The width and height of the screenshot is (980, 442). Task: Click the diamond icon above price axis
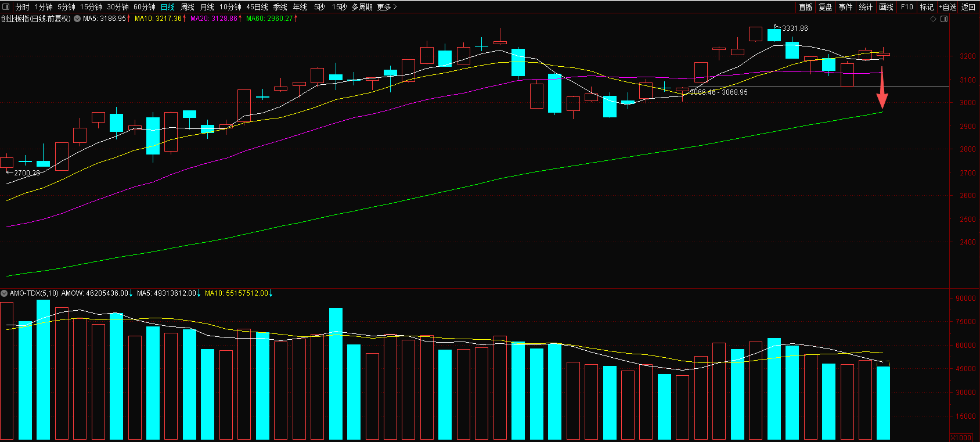pos(934,19)
